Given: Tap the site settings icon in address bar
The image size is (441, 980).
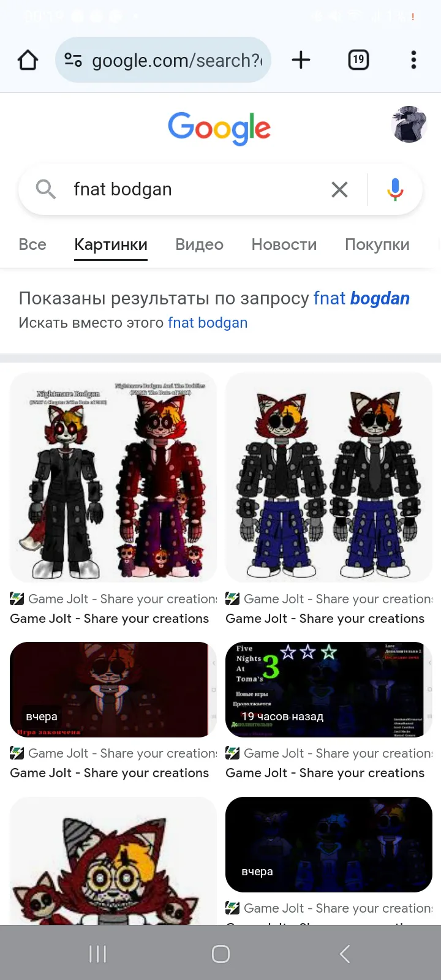Looking at the screenshot, I should [x=73, y=60].
